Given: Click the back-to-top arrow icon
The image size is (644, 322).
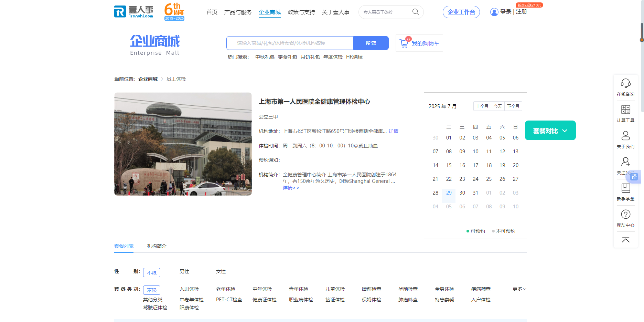Looking at the screenshot, I should (x=625, y=240).
